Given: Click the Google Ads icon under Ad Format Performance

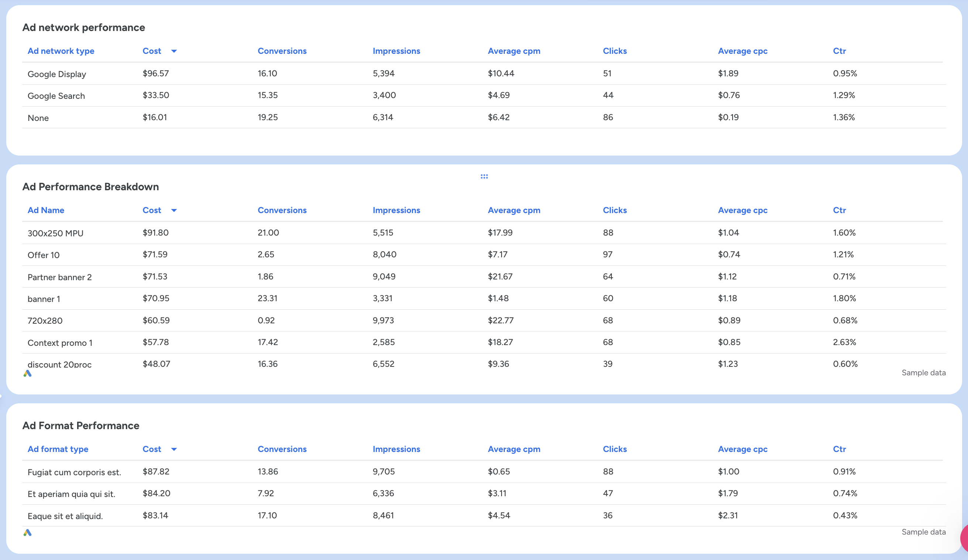Looking at the screenshot, I should [27, 532].
